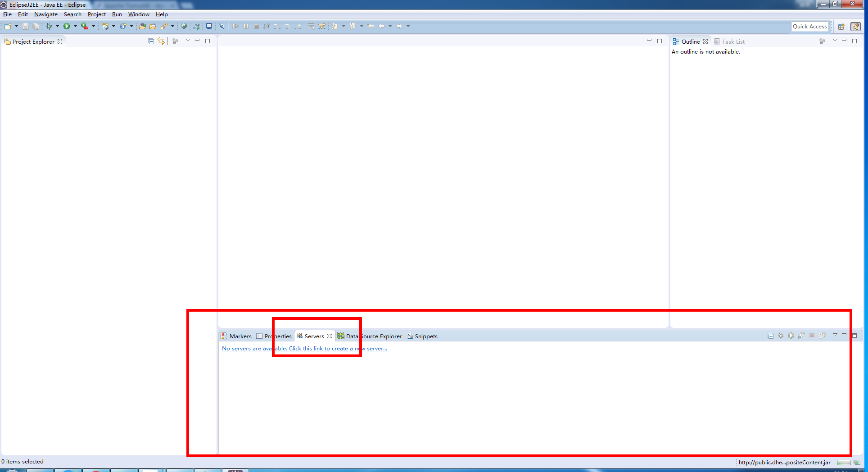Viewport: 868px width, 472px height.
Task: Close the Project Explorer view
Action: [60, 41]
